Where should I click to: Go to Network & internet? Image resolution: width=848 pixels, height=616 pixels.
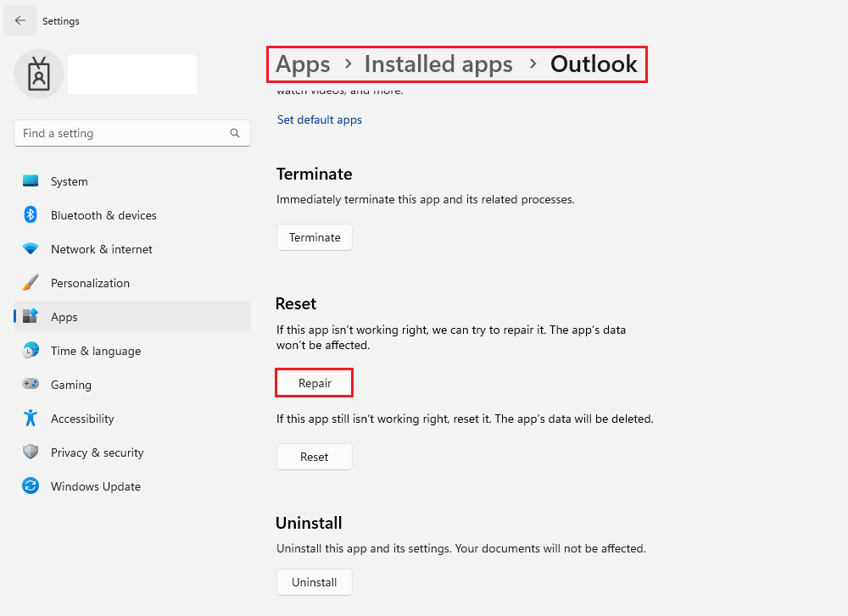[x=132, y=249]
